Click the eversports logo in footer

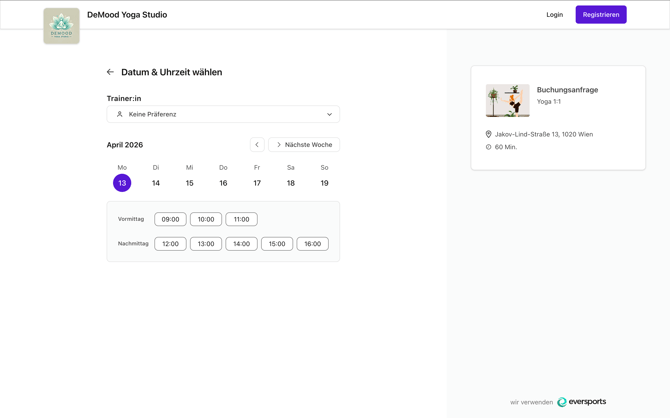(x=582, y=402)
